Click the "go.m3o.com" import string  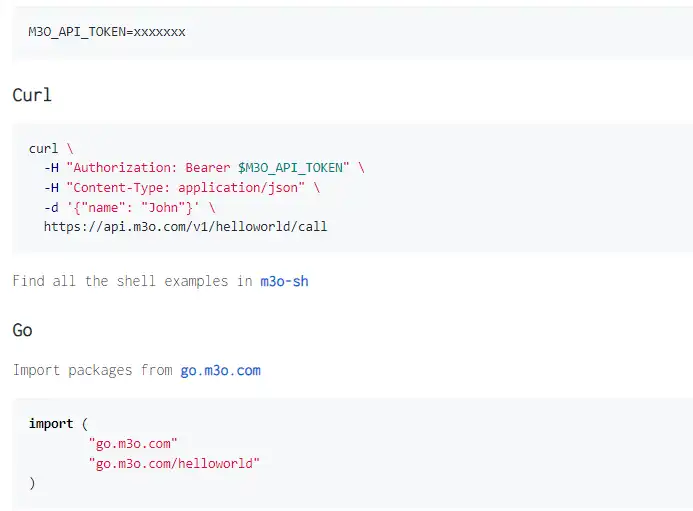pyautogui.click(x=133, y=442)
